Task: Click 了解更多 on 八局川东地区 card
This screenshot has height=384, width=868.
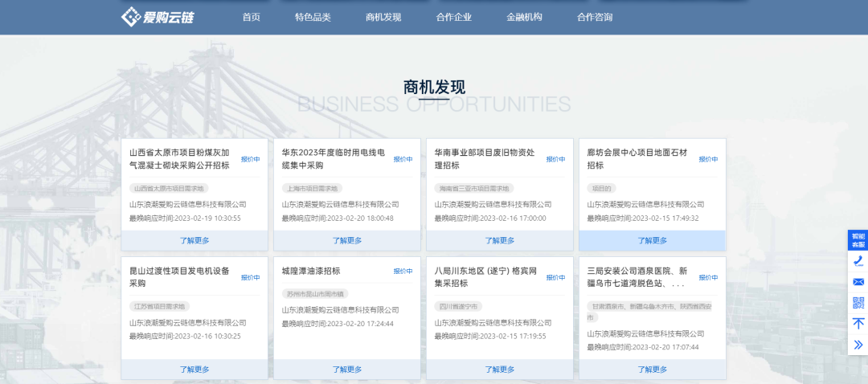Action: pos(499,370)
